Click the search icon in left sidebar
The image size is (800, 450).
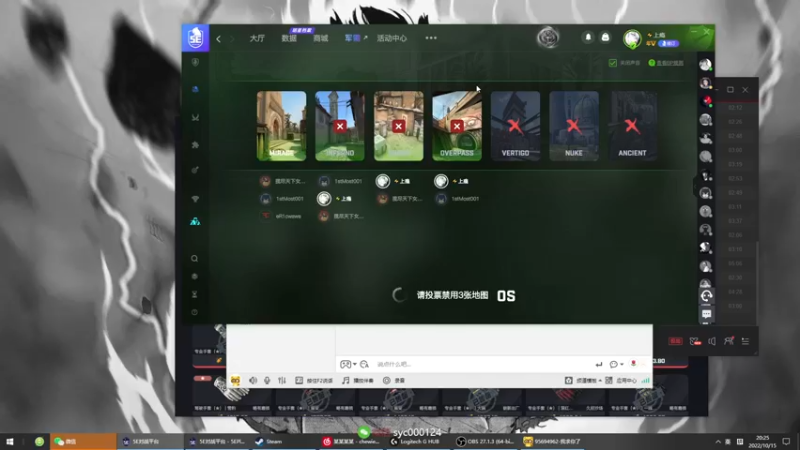(194, 259)
